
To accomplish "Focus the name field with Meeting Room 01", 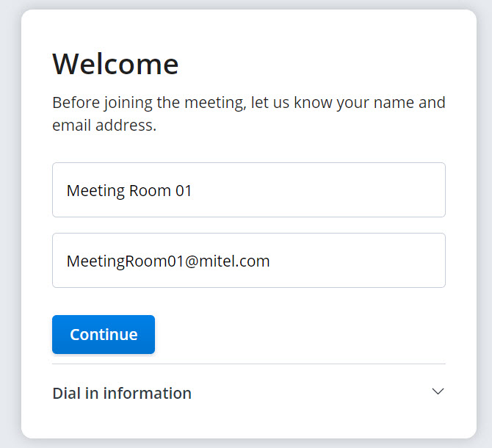I will click(248, 190).
